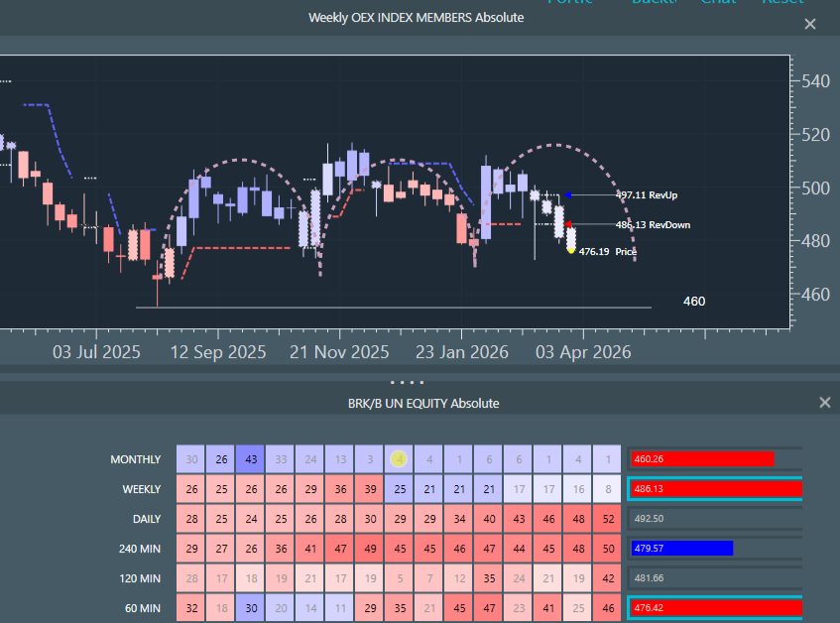Click the DAILY row cell showing 52
Viewport: 840px width, 623px height.
point(608,519)
